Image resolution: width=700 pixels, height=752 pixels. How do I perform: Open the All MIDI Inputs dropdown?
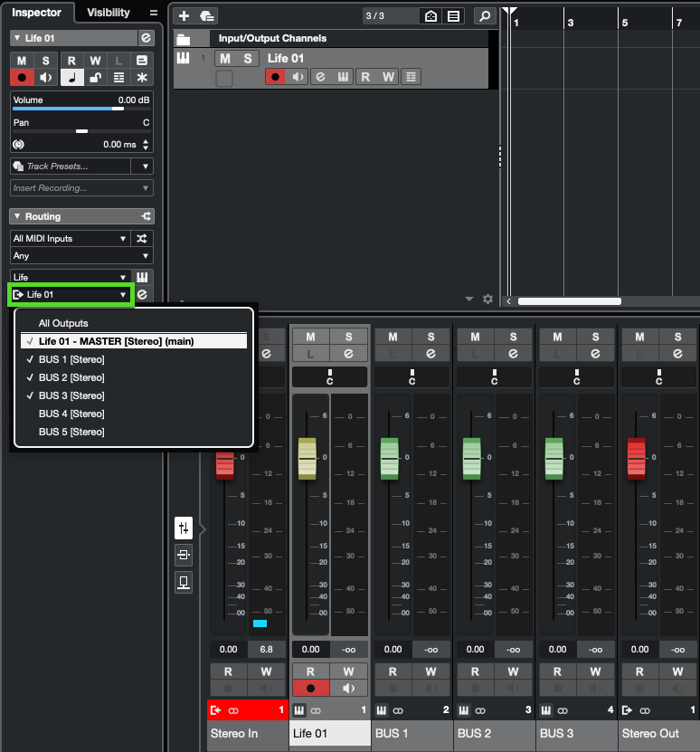[x=70, y=238]
